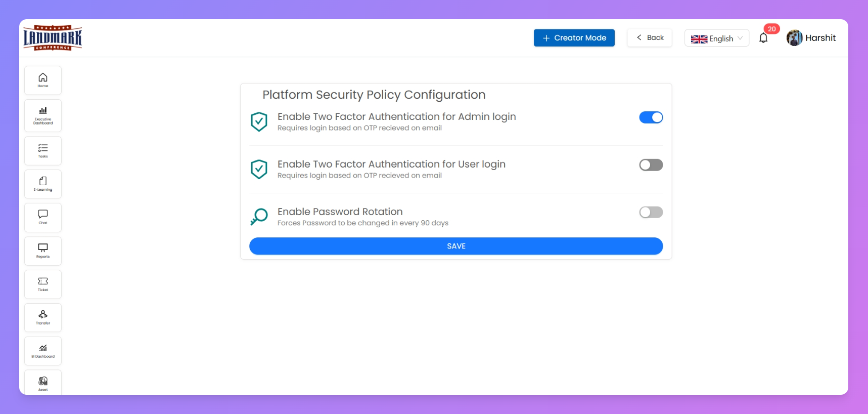Image resolution: width=868 pixels, height=414 pixels.
Task: Click the Creator Mode button
Action: tap(574, 38)
